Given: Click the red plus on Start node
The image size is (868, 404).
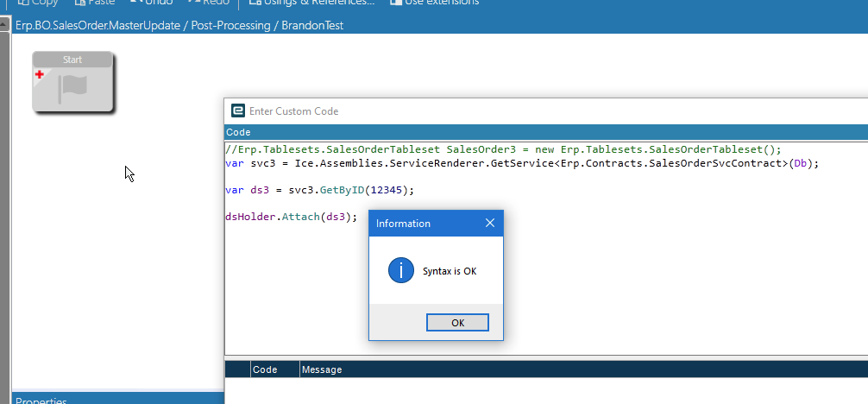Looking at the screenshot, I should [40, 74].
